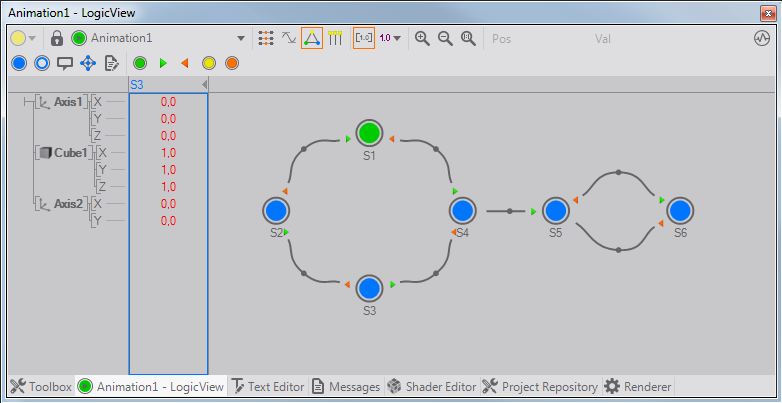
Task: Click the zoom to fit magnifier icon
Action: click(x=468, y=38)
